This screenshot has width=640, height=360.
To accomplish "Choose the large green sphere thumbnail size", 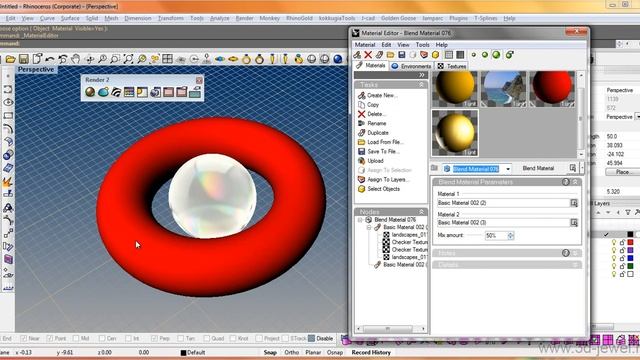I will pos(496,55).
